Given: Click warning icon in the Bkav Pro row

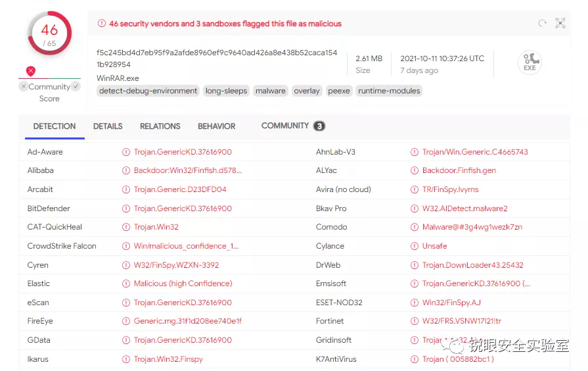Looking at the screenshot, I should (x=415, y=209).
